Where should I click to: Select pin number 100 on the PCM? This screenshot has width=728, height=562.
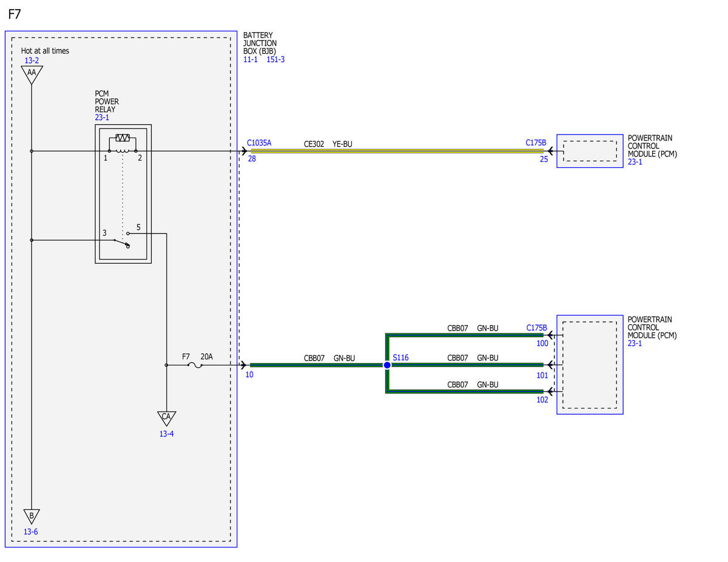tap(542, 343)
